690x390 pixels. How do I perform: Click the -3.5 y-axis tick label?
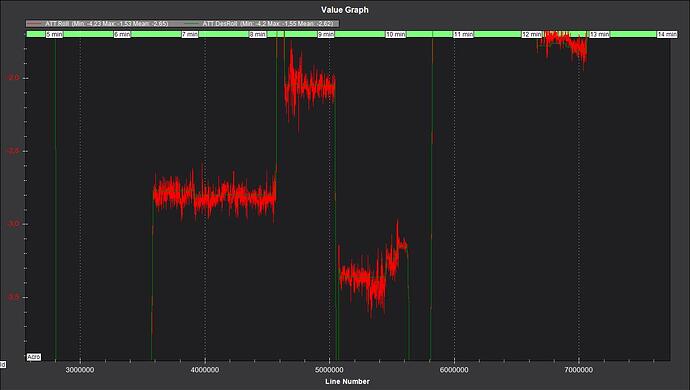coord(13,297)
